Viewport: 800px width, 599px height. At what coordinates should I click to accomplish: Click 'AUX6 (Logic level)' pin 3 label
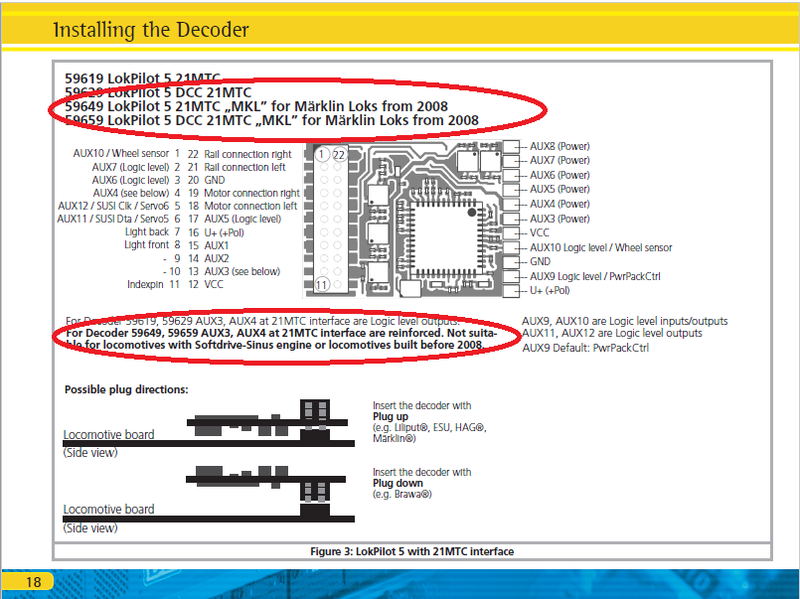[130, 180]
